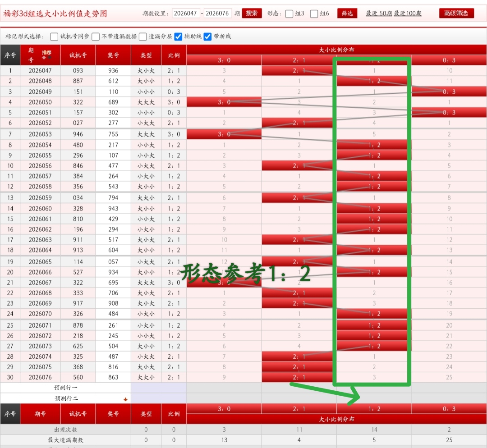The width and height of the screenshot is (487, 448).
Task: Click occurrence count 11 under 2:1
Action: click(299, 430)
